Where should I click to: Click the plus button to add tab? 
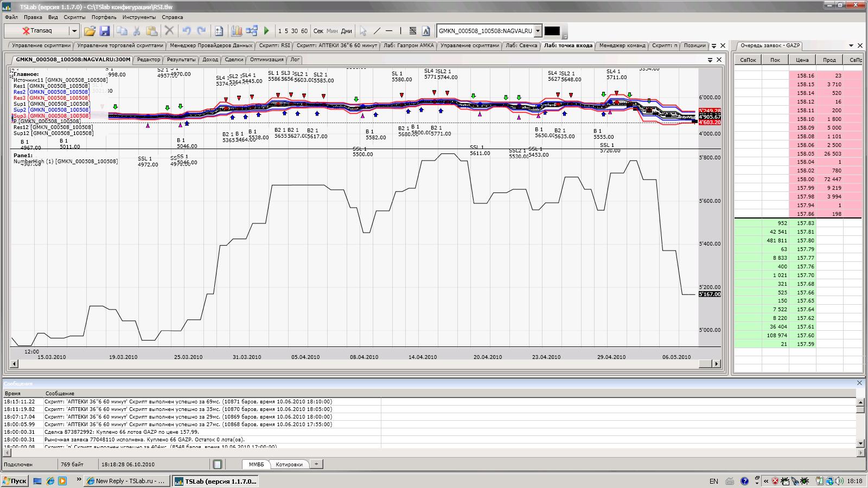click(316, 464)
